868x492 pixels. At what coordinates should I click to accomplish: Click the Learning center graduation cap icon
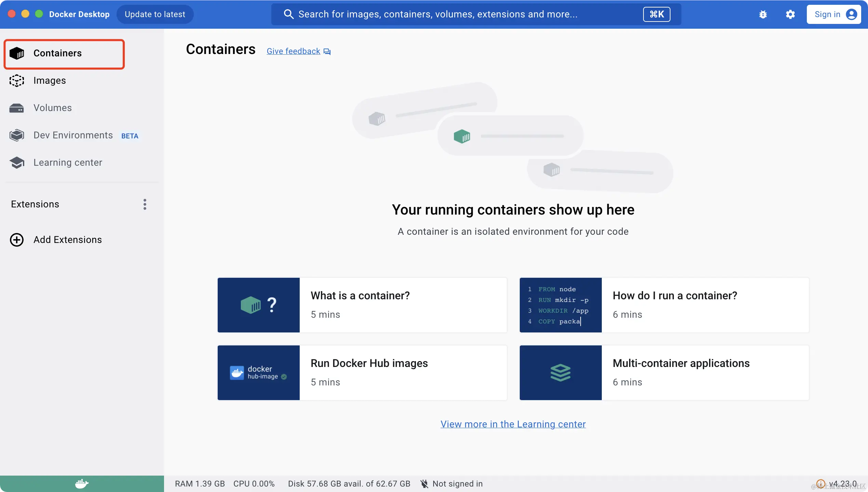pyautogui.click(x=17, y=163)
